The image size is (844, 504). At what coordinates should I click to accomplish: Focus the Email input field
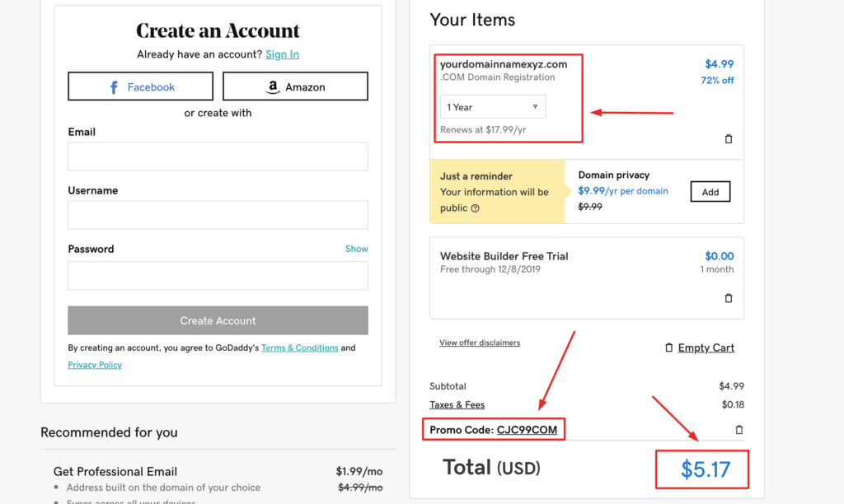coord(218,156)
